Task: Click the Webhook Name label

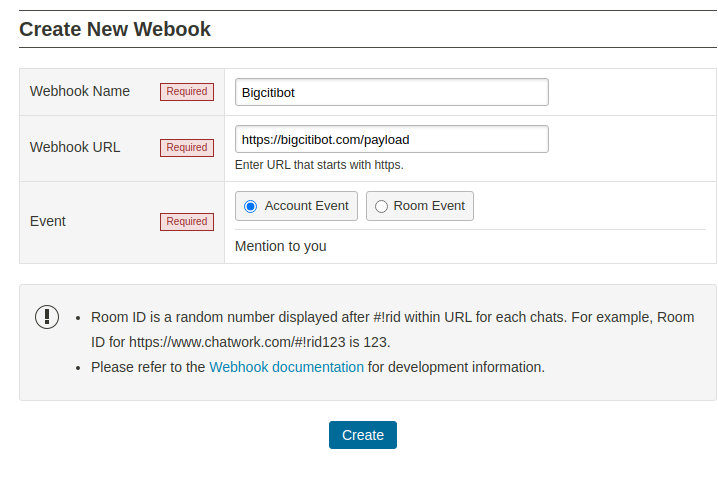Action: click(x=80, y=91)
